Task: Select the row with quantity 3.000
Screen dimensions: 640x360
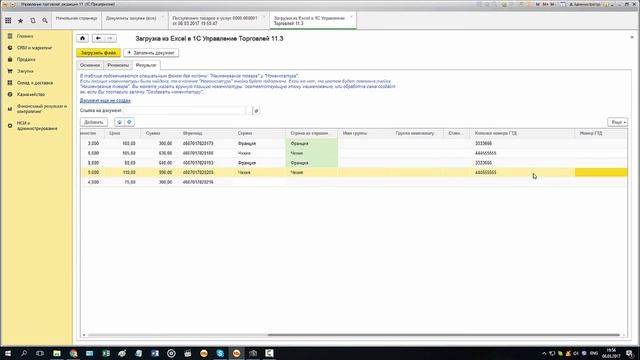Action: click(x=353, y=144)
